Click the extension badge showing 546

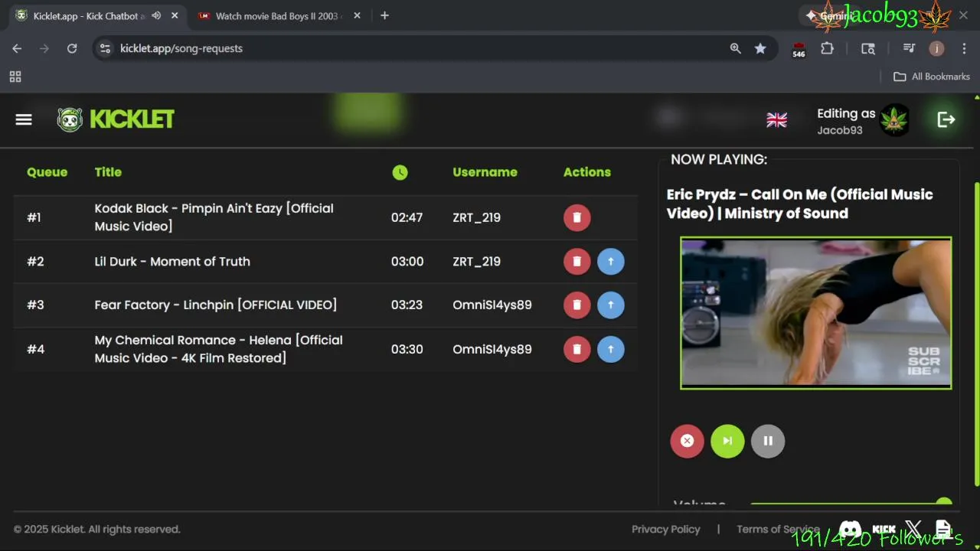click(799, 50)
